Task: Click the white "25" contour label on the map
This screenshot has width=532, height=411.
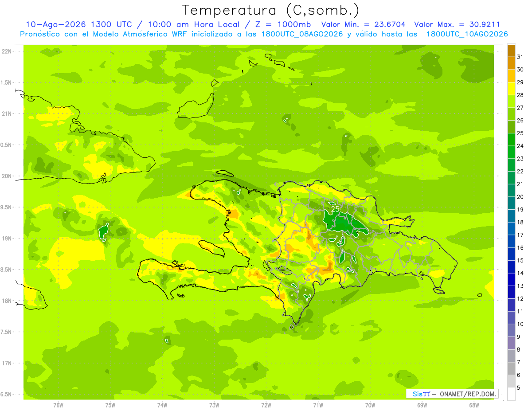Action: click(x=335, y=208)
